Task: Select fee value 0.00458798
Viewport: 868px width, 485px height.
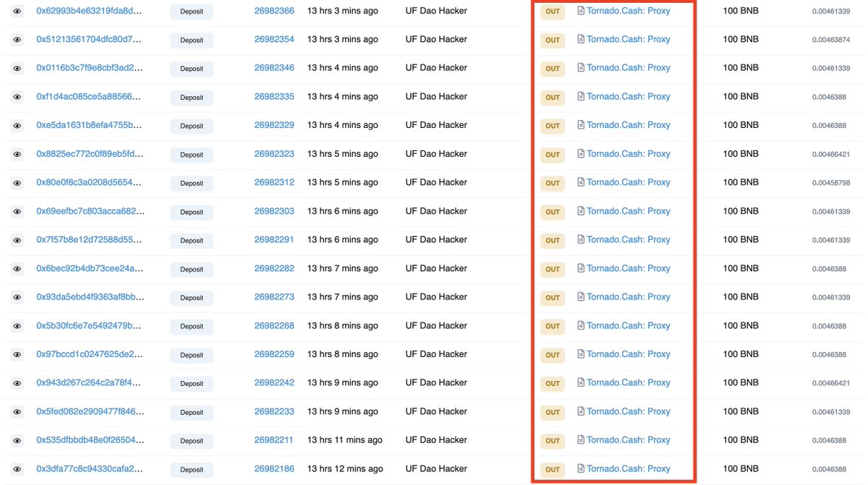Action: (x=831, y=183)
